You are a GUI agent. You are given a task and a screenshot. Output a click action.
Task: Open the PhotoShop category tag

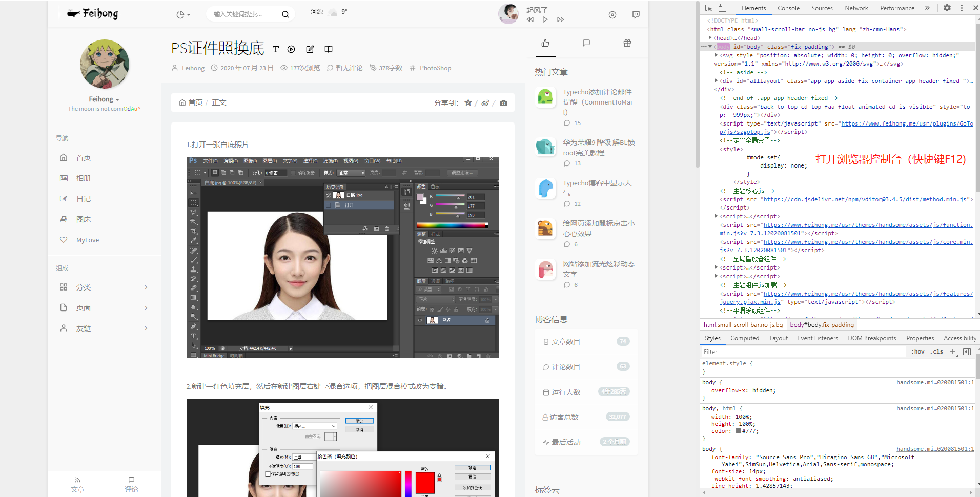point(435,68)
